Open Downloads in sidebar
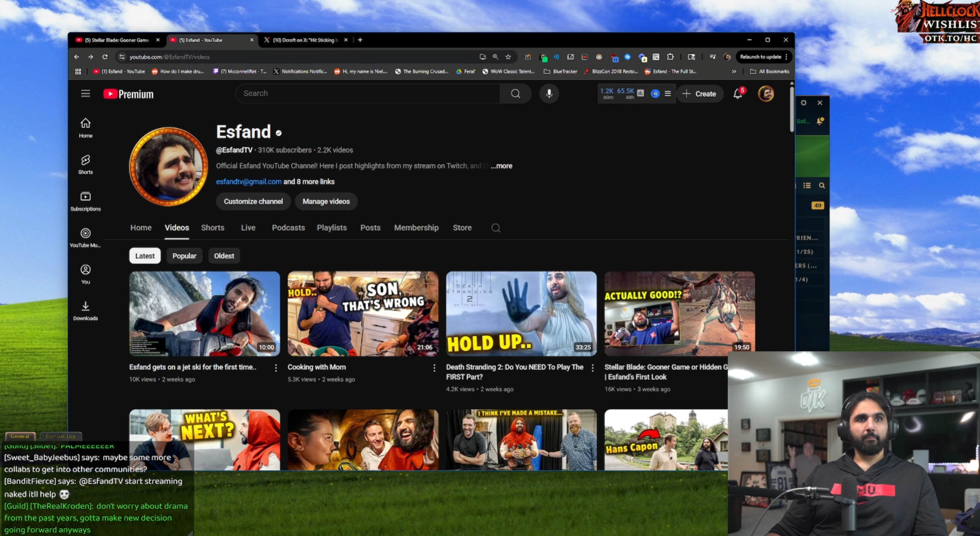The width and height of the screenshot is (980, 536). point(86,311)
